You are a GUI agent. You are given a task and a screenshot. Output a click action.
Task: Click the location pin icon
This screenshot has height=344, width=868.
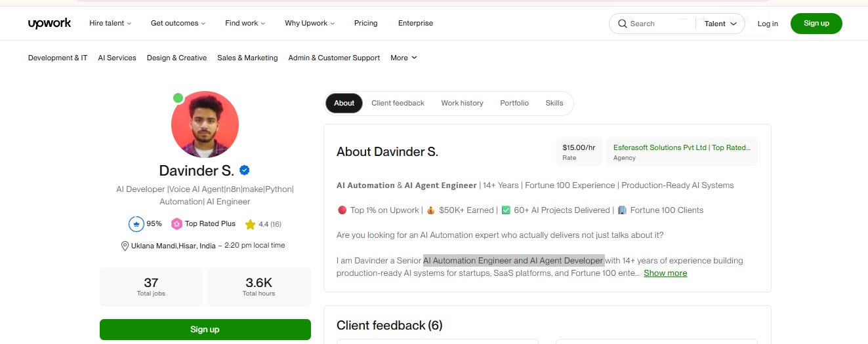click(x=125, y=246)
